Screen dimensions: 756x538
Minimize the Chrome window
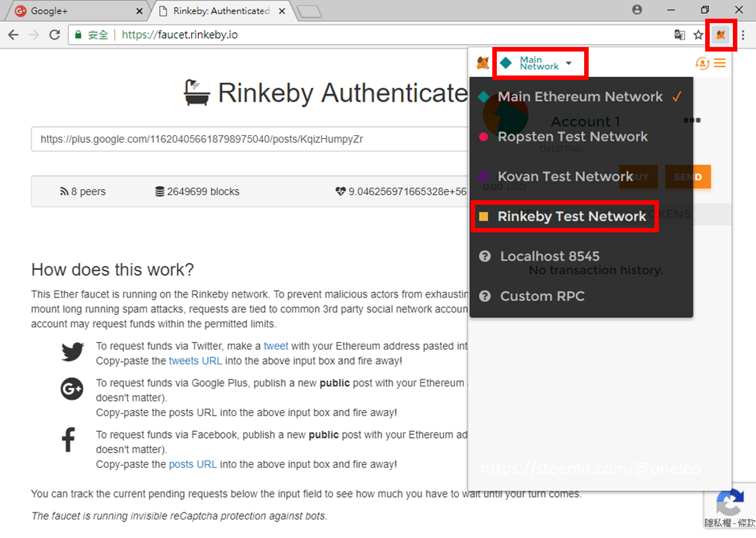tap(671, 10)
